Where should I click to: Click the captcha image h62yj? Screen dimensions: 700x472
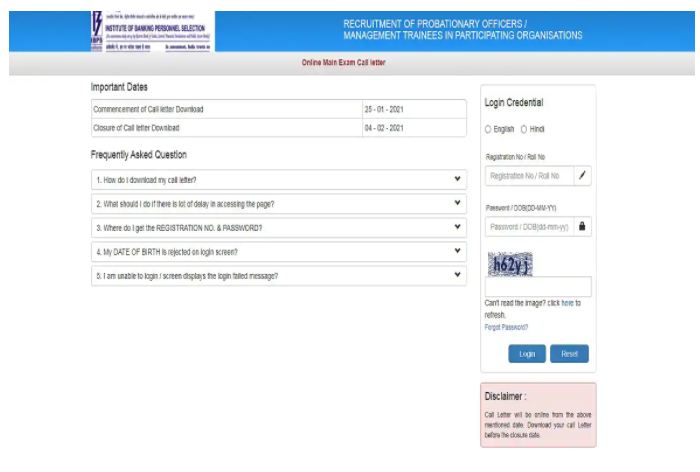click(x=510, y=264)
